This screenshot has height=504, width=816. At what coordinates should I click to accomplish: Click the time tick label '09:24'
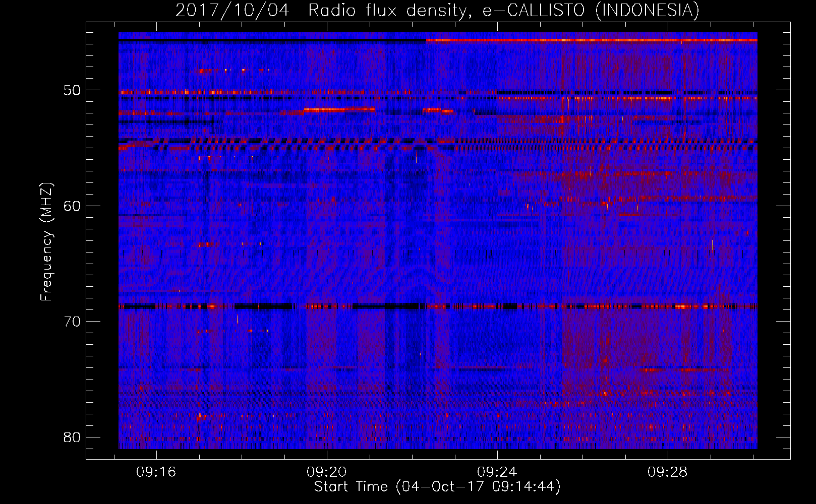[497, 472]
